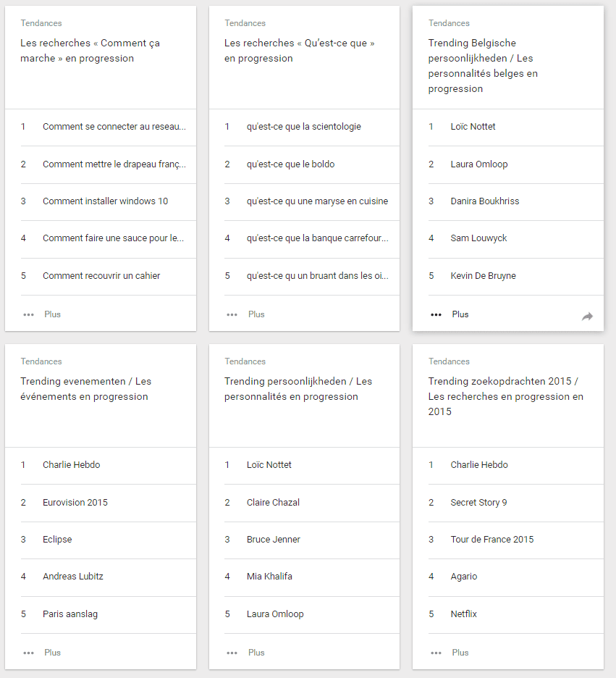Open Eurovision 2015 trending event
Image resolution: width=616 pixels, height=678 pixels.
click(75, 503)
